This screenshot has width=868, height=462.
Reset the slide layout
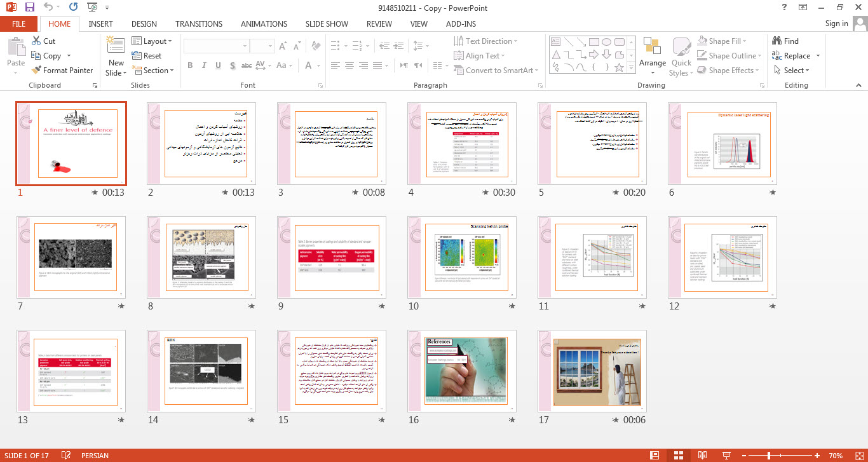[x=147, y=56]
